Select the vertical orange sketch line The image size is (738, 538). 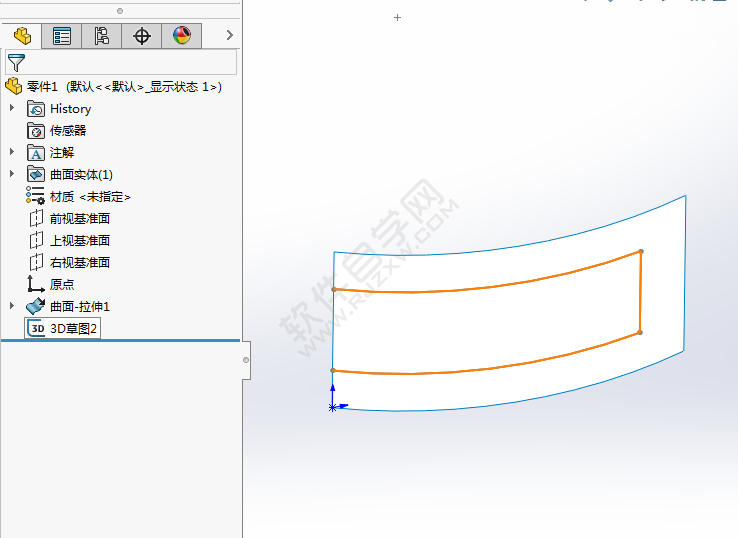pos(641,292)
